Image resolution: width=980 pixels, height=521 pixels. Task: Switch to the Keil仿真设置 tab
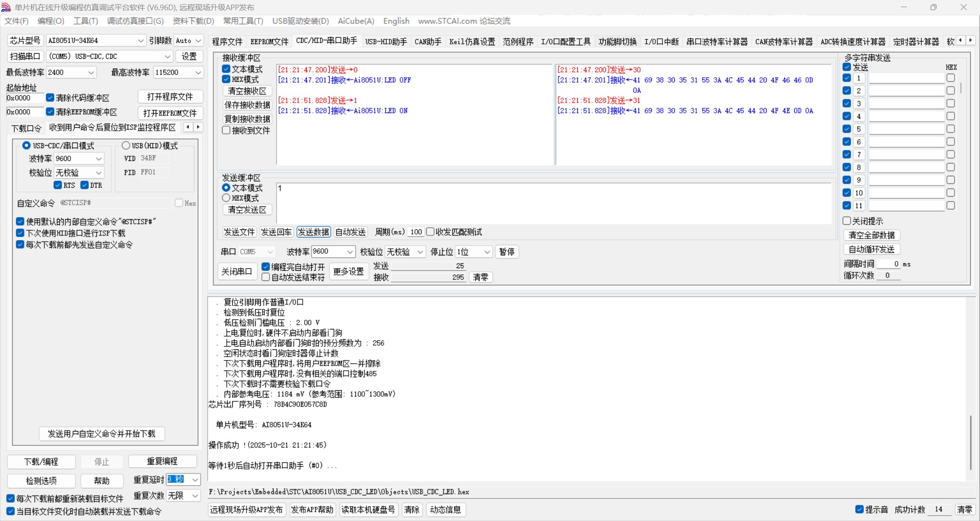coord(472,41)
